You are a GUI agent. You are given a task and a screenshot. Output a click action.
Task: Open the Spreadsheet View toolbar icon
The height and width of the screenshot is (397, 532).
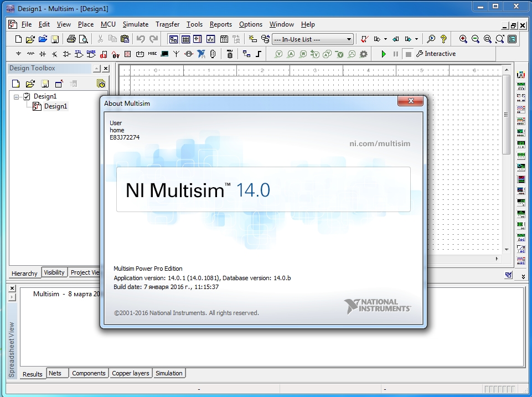[x=186, y=39]
